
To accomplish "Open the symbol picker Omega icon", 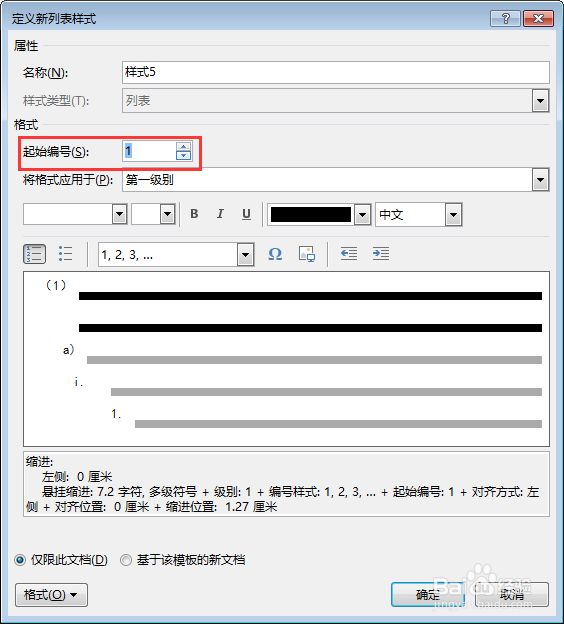I will (275, 254).
